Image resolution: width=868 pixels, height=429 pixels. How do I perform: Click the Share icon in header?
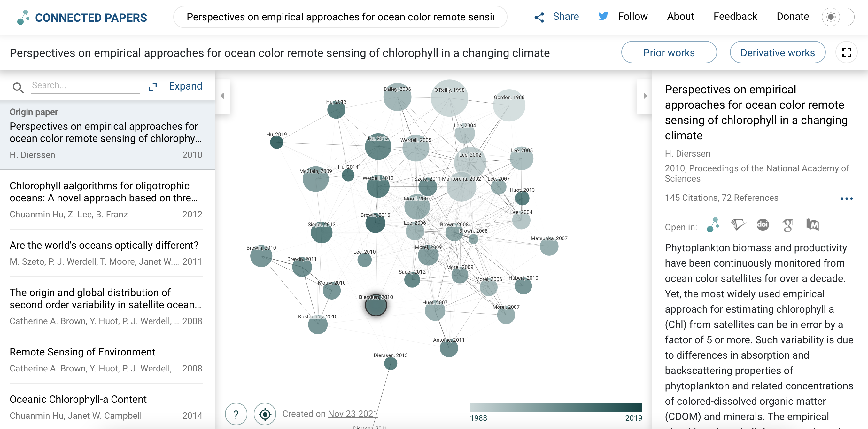click(x=539, y=17)
